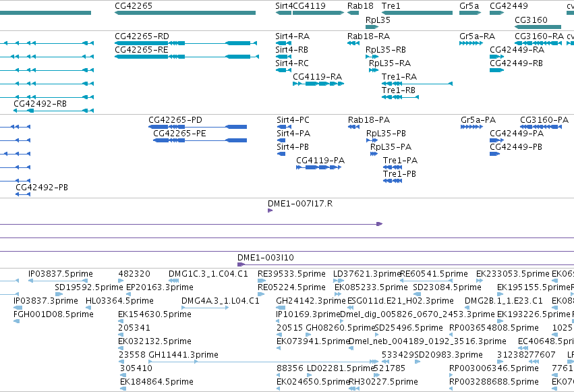Click transcript RpL35-RA
This screenshot has width=574, height=392.
click(374, 70)
